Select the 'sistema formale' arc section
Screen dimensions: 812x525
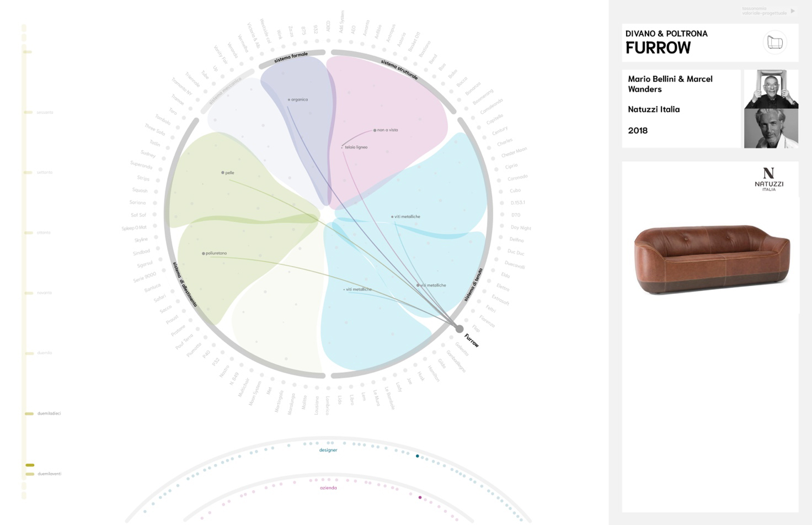[x=291, y=57]
